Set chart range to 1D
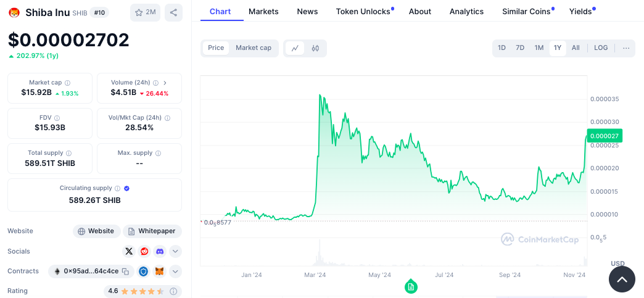The width and height of the screenshot is (644, 298). [502, 48]
